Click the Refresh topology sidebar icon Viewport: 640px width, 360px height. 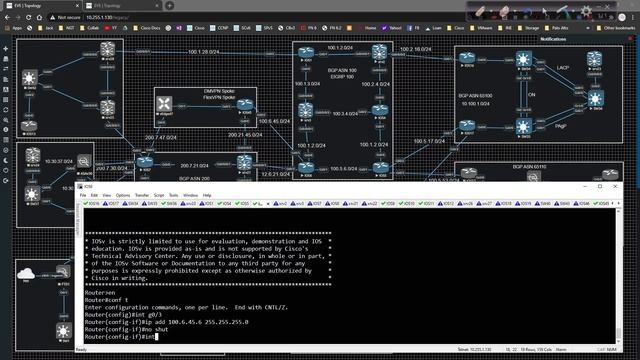point(6,110)
